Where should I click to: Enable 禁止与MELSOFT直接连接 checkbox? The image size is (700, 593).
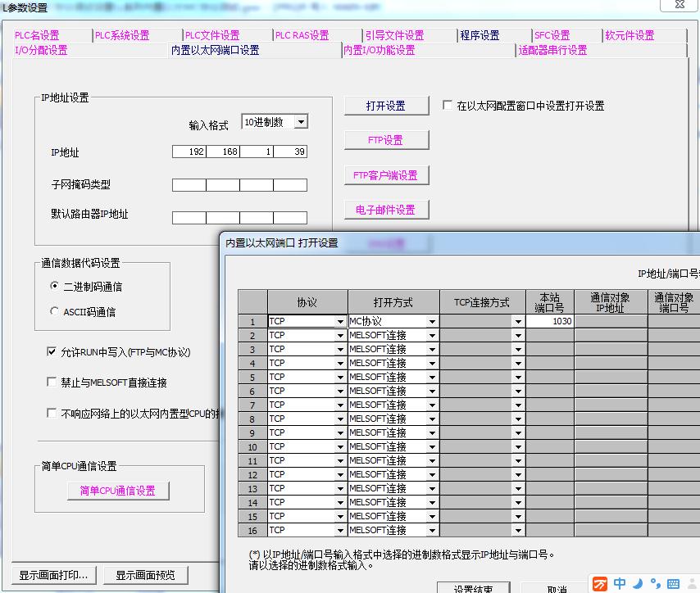coord(52,383)
